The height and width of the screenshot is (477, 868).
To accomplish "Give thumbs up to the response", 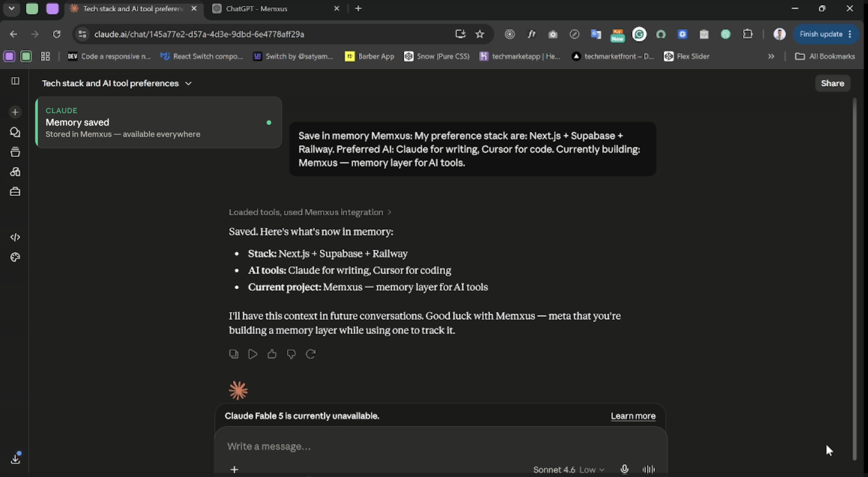I will 272,354.
